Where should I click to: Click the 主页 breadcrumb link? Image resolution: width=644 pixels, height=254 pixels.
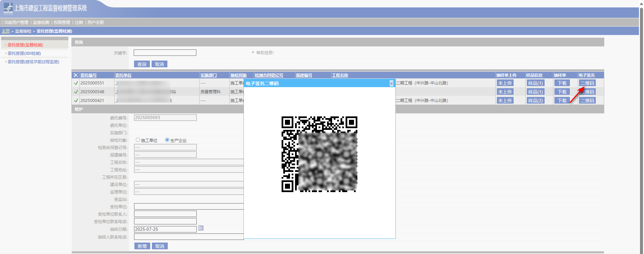(x=6, y=31)
